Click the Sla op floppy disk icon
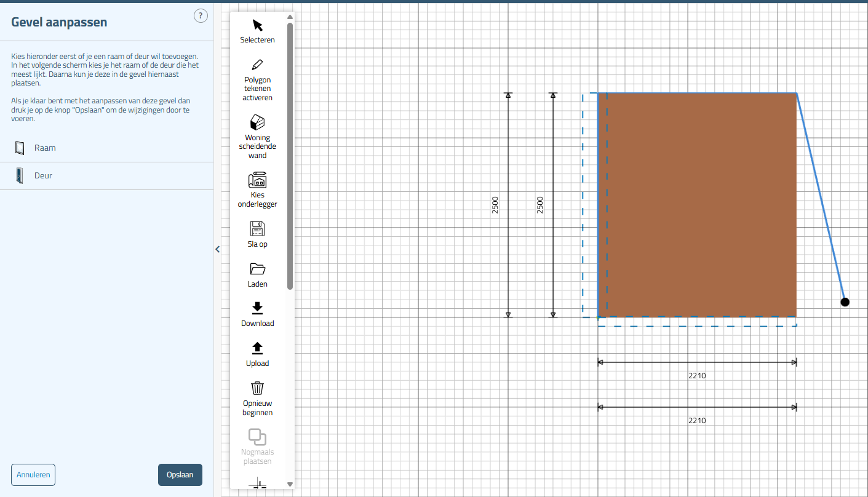This screenshot has width=868, height=497. pos(257,229)
